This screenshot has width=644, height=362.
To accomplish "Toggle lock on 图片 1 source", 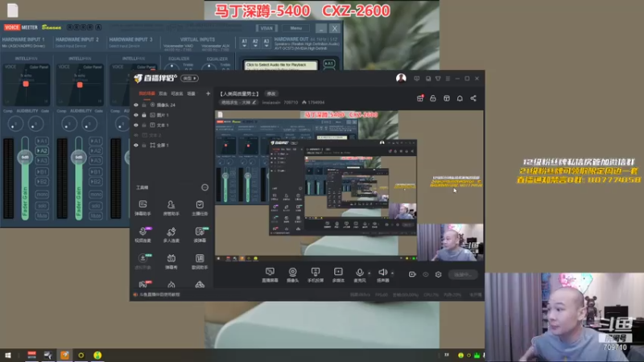I will (x=144, y=115).
